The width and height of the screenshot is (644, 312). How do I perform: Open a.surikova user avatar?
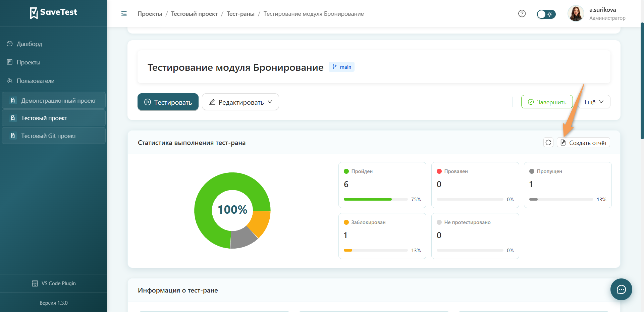[x=576, y=13]
